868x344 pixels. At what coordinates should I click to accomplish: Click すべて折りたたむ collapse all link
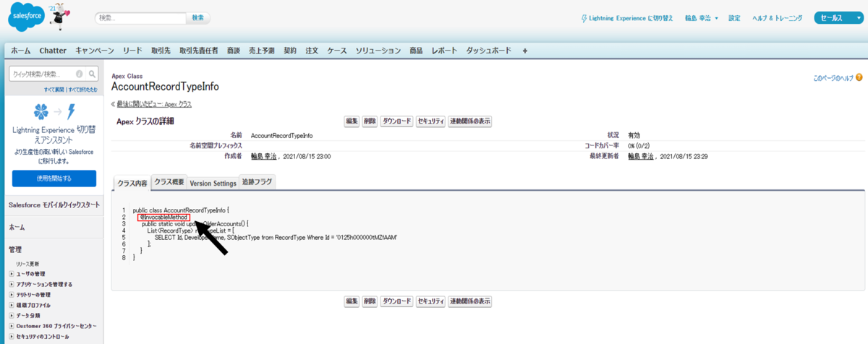82,89
